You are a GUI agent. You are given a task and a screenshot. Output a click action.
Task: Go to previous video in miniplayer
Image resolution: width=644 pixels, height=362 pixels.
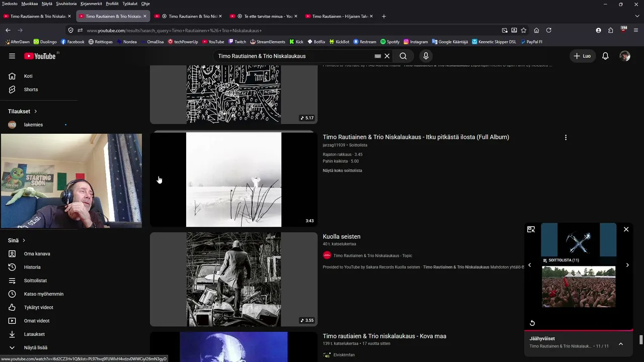coord(529,265)
